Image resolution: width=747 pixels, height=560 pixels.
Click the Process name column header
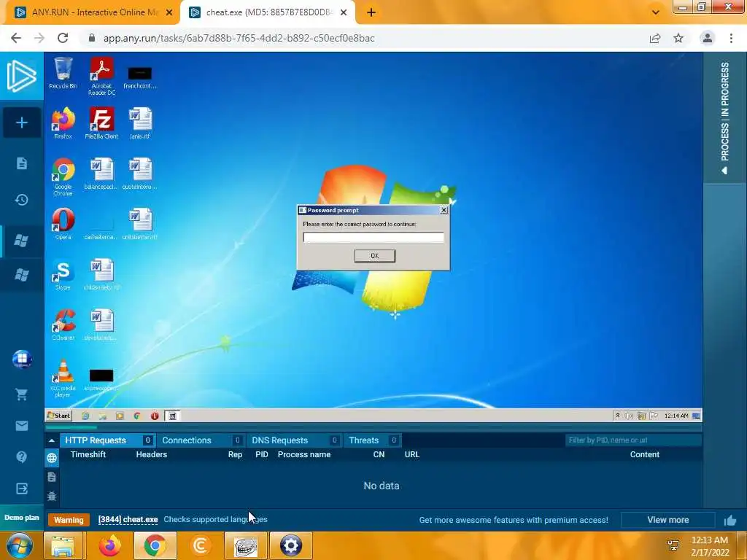pyautogui.click(x=304, y=454)
